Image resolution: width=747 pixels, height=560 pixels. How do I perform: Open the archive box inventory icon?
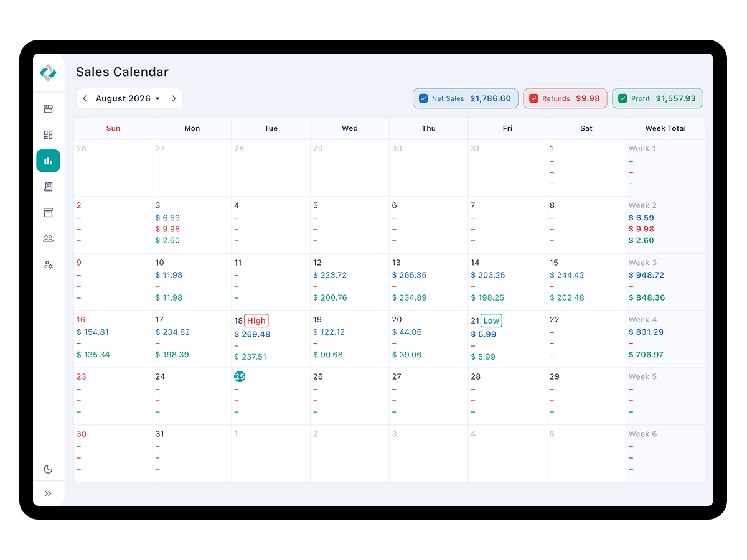[48, 213]
